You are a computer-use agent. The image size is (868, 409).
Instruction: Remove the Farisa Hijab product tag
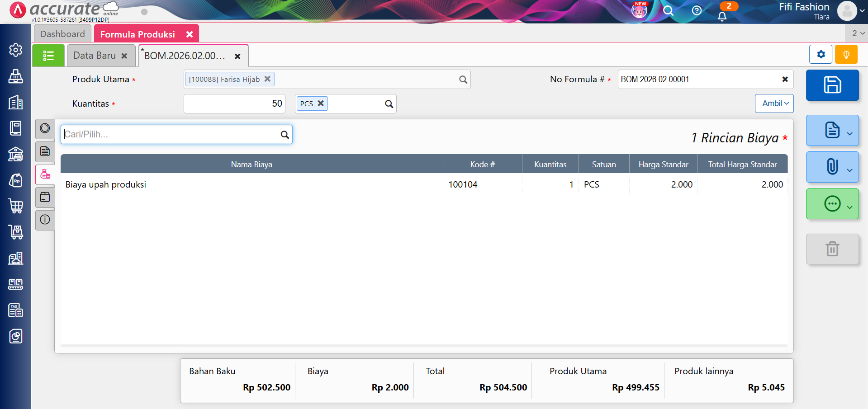pos(267,79)
